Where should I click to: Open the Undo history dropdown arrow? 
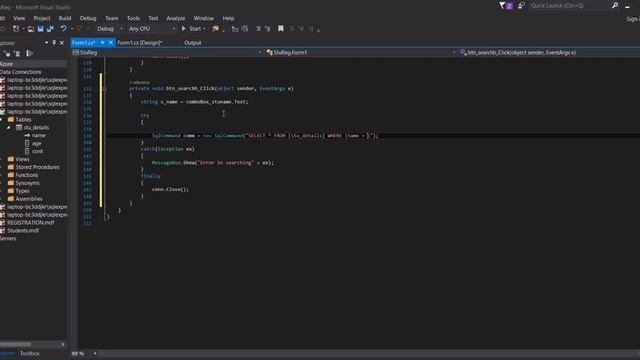click(72, 29)
